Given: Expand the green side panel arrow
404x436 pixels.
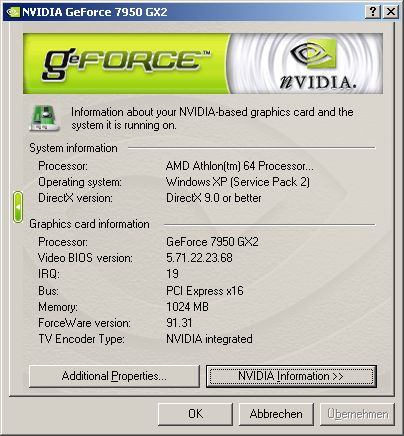Looking at the screenshot, I should 18,207.
